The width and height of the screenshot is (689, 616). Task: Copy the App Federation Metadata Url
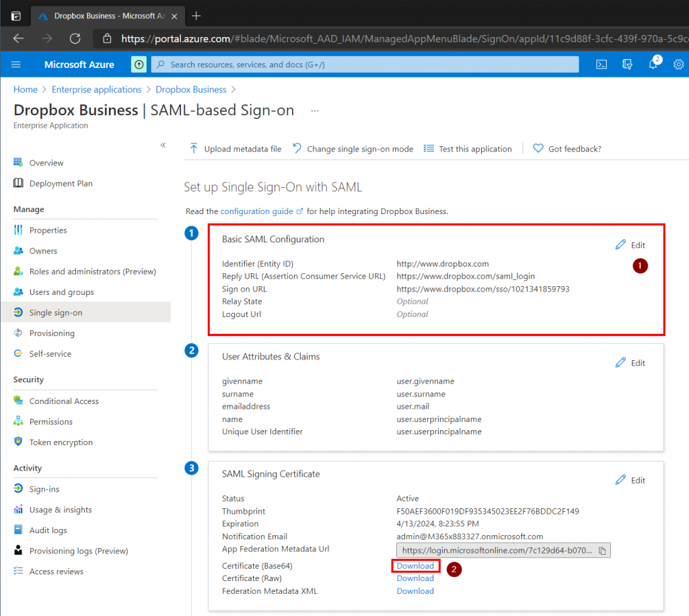pos(602,551)
